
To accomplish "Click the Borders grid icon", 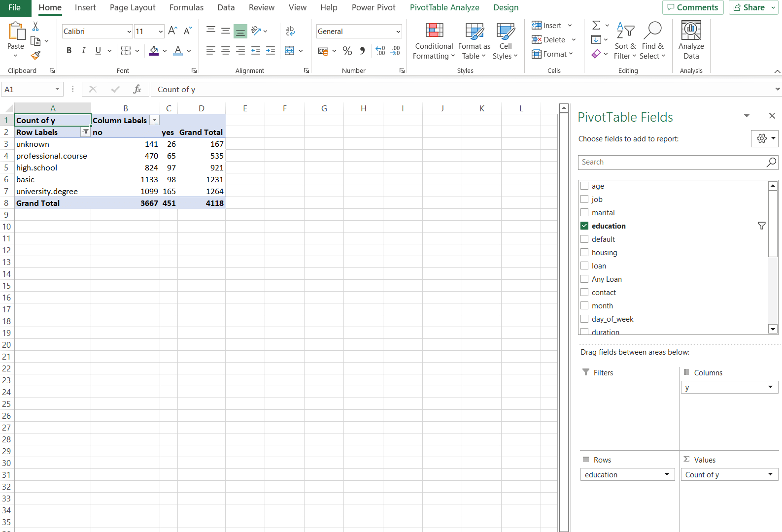I will tap(126, 50).
